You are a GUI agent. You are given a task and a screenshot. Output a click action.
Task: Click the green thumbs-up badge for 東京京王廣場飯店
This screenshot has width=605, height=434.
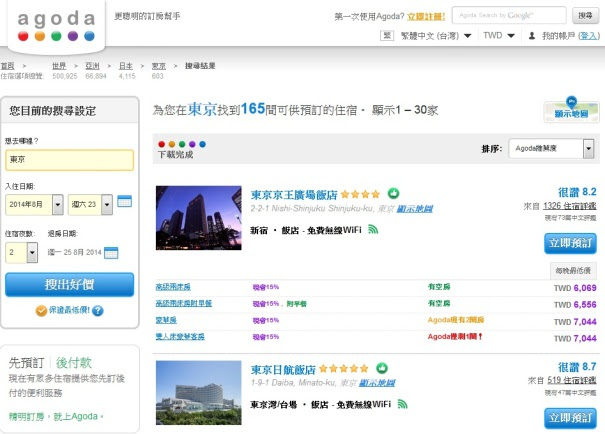tap(393, 193)
